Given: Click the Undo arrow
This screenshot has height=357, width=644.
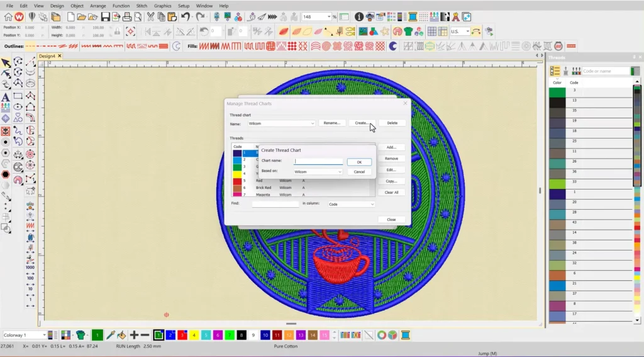Looking at the screenshot, I should (186, 17).
